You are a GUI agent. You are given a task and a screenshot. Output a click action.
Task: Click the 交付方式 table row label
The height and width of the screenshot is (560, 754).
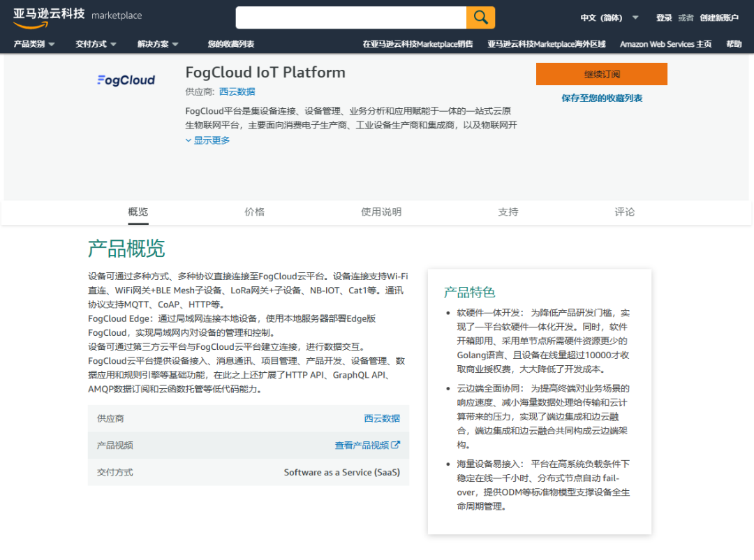[x=115, y=473]
